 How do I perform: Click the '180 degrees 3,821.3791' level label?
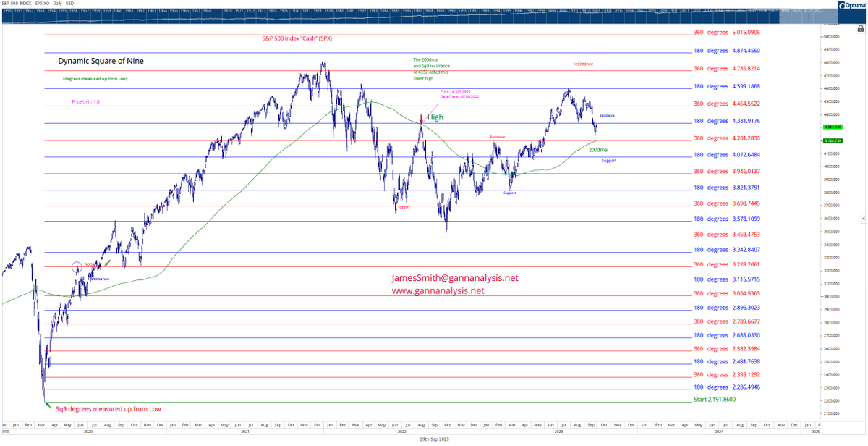[727, 188]
